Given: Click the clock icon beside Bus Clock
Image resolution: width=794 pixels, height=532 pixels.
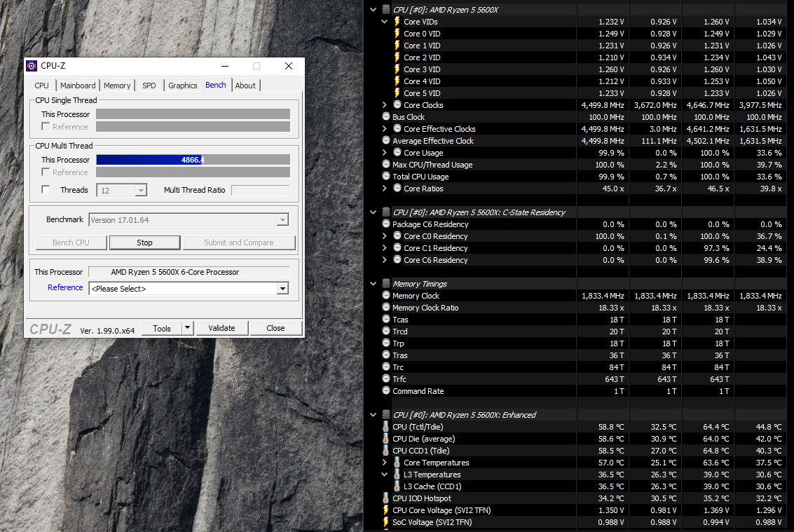Looking at the screenshot, I should tap(386, 116).
